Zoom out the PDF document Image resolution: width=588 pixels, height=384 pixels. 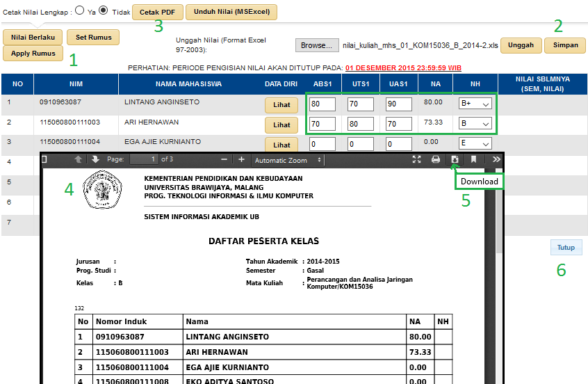coord(224,159)
